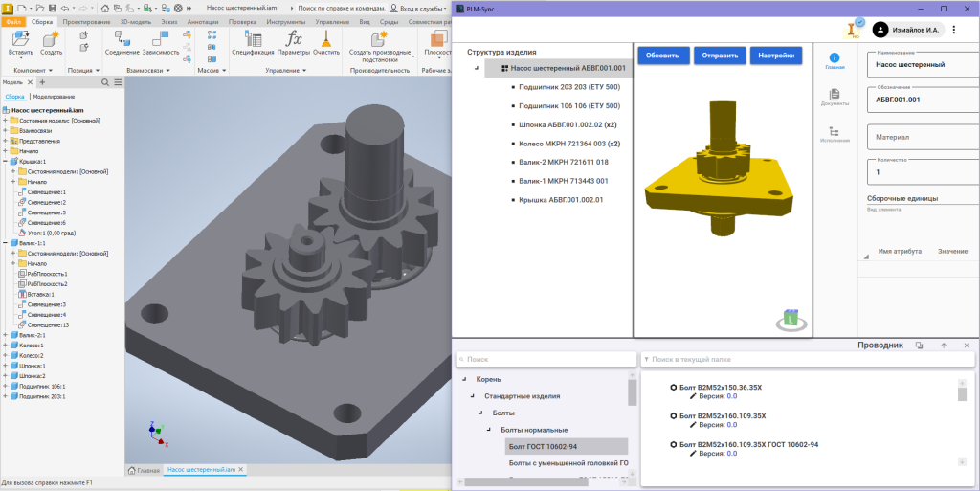This screenshot has height=491, width=980.
Task: Click the view cube in PLM-Sync preview
Action: [x=790, y=318]
